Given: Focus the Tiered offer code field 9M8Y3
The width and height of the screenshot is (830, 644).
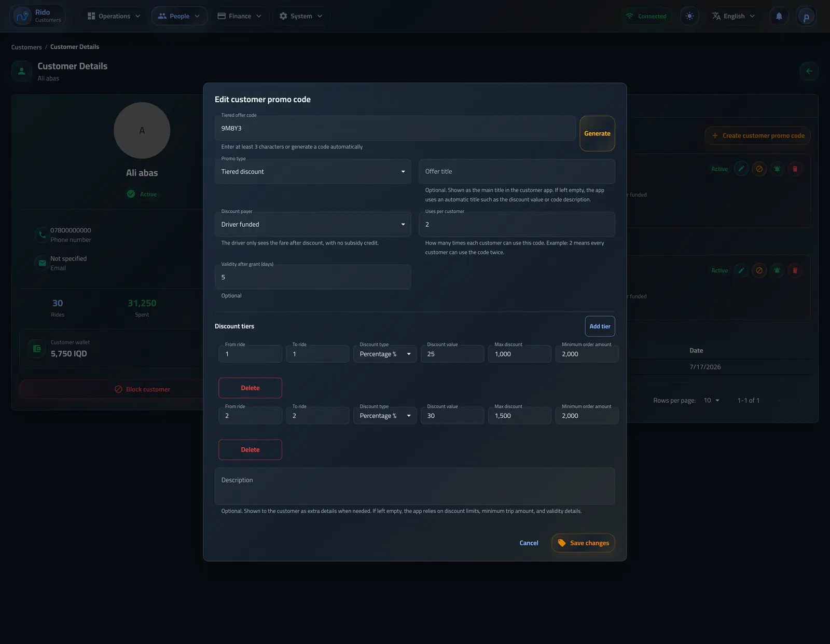Looking at the screenshot, I should (395, 128).
